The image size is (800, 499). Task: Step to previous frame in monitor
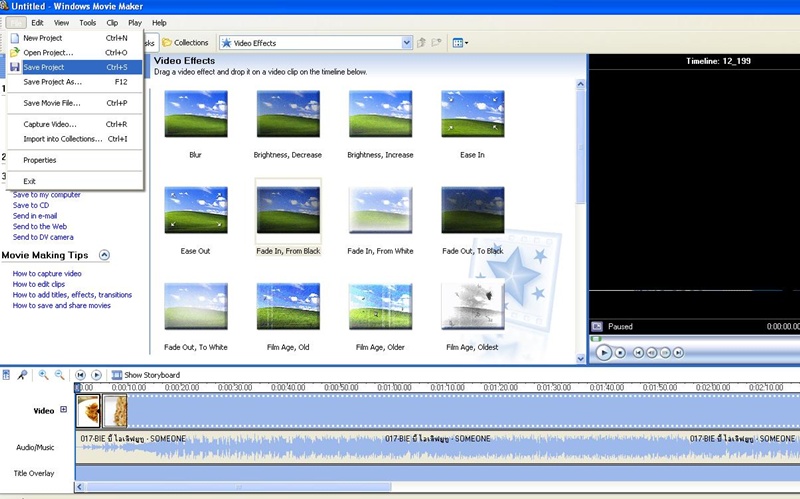pyautogui.click(x=652, y=353)
